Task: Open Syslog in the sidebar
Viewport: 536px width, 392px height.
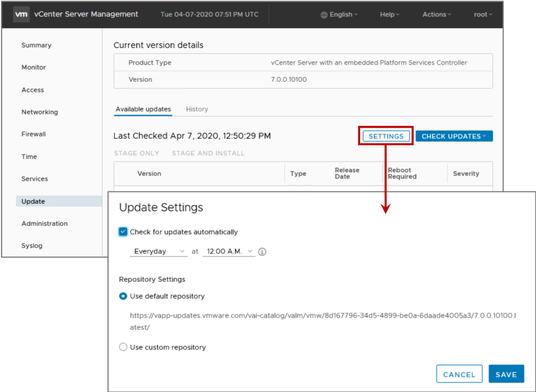Action: click(x=32, y=246)
